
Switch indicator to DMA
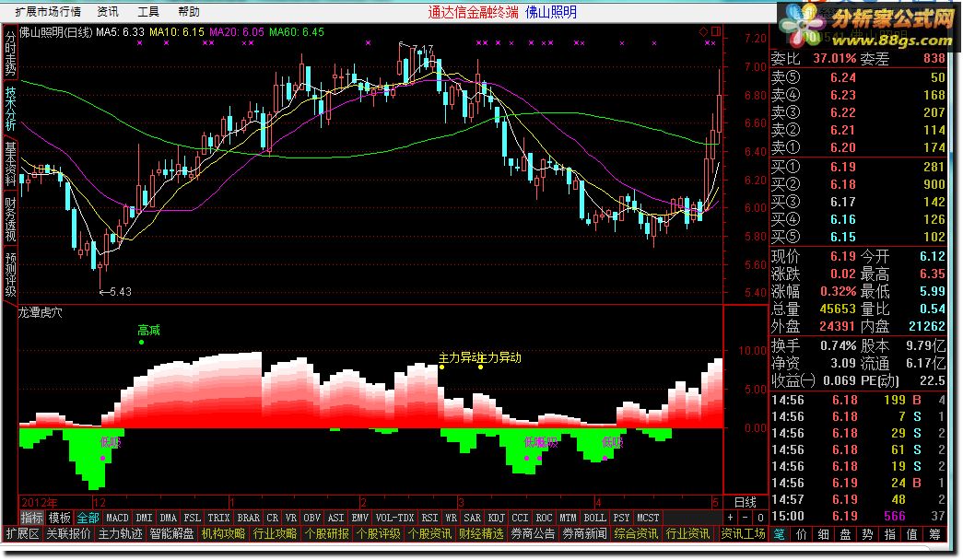pos(169,518)
